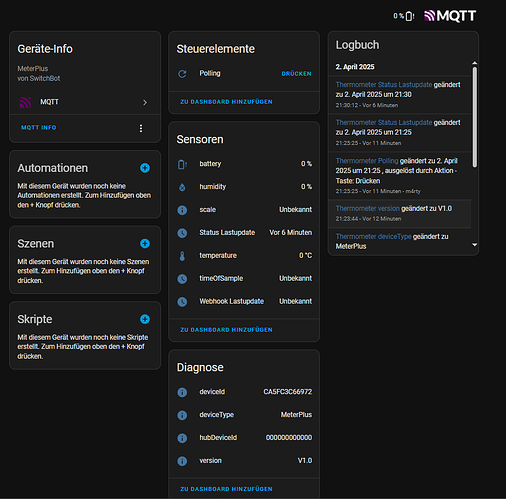Click the deviceId info icon
This screenshot has width=506, height=499.
pyautogui.click(x=182, y=392)
